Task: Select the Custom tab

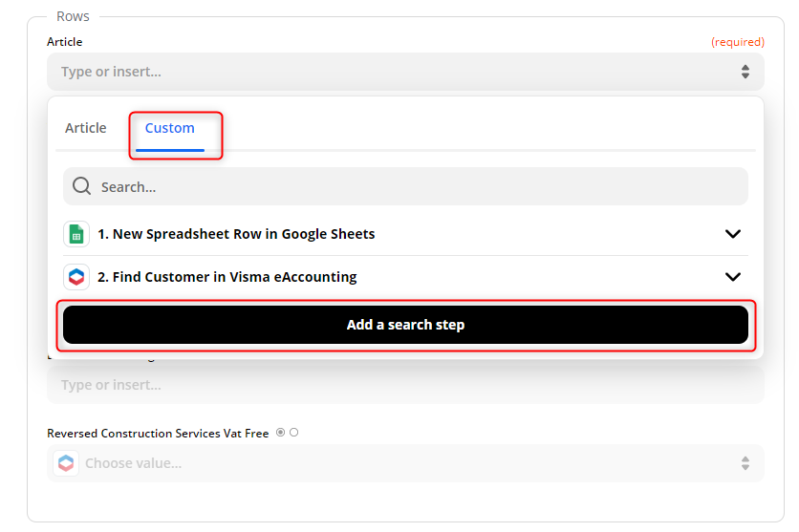Action: click(170, 128)
